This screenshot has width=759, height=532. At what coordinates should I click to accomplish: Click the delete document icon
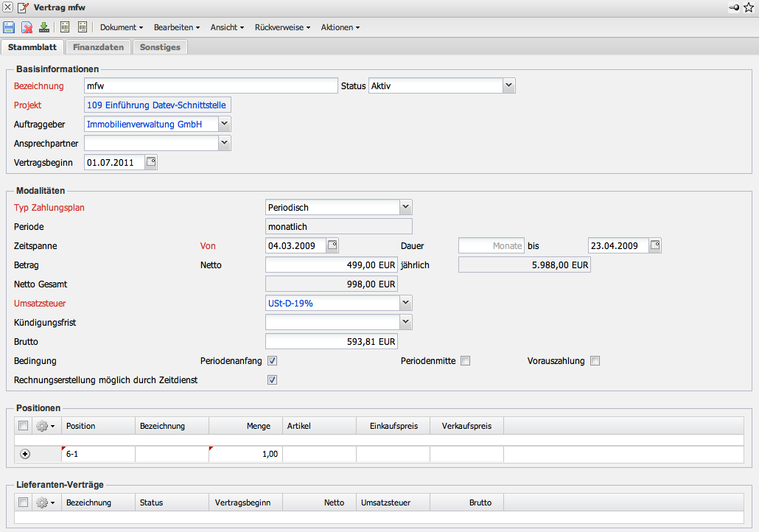pos(27,27)
